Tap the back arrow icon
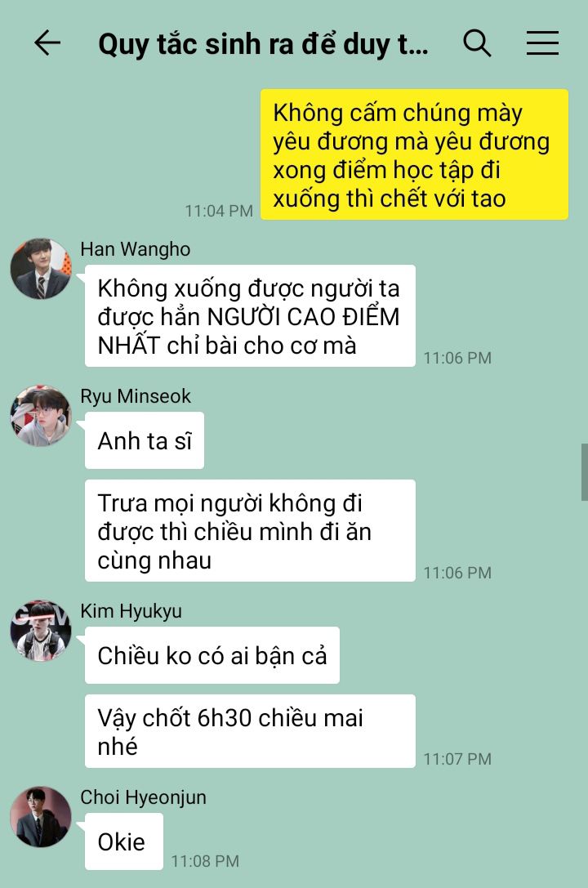Image resolution: width=588 pixels, height=888 pixels. (x=47, y=43)
